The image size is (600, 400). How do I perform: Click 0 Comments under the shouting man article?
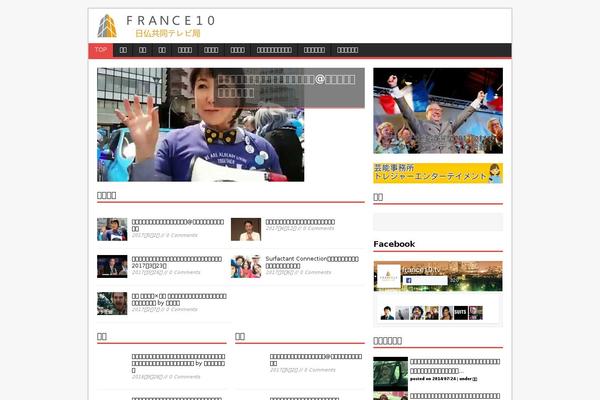point(183,309)
